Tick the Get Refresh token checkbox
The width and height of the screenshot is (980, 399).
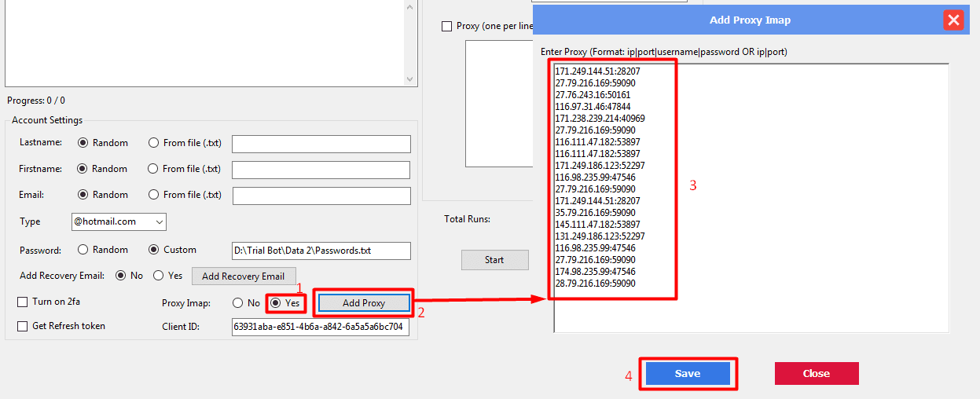22,326
